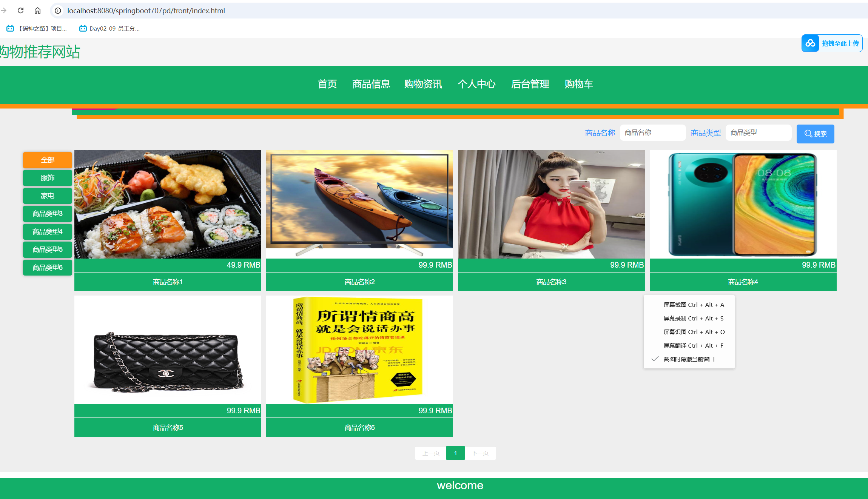Go to 商品信息 in the navigation bar

point(371,84)
